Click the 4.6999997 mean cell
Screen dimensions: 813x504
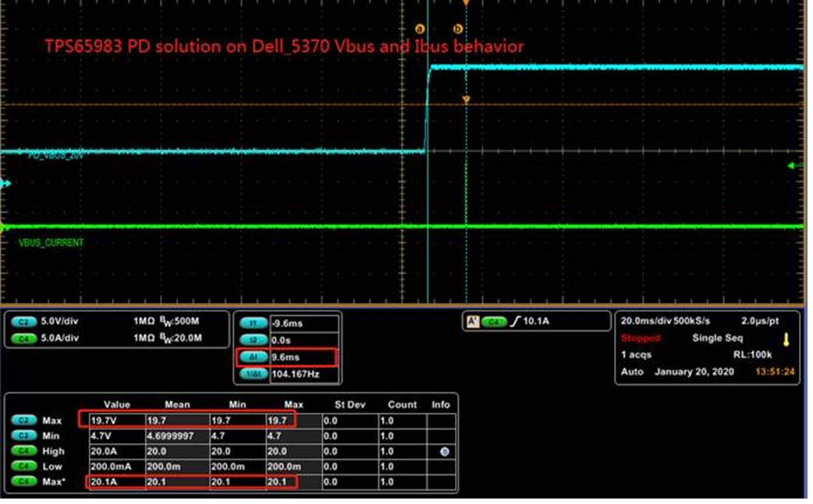[177, 437]
